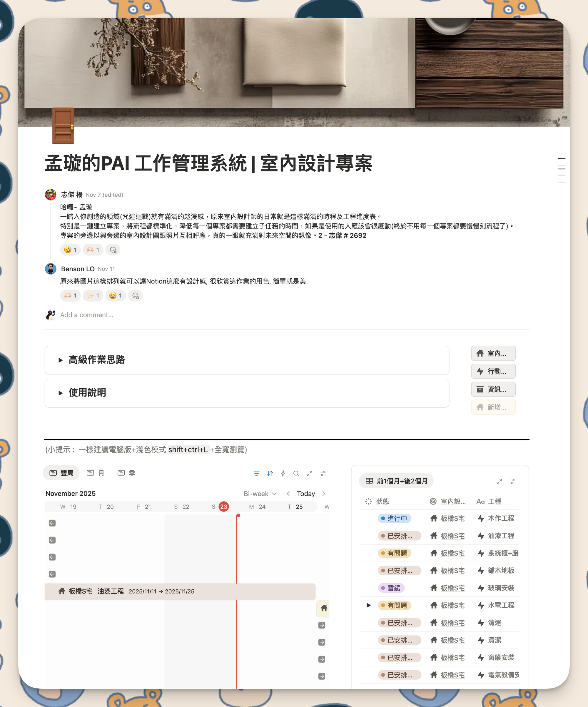Switch to the 月 timeline tab
Screen dimensions: 588x707
(96, 473)
